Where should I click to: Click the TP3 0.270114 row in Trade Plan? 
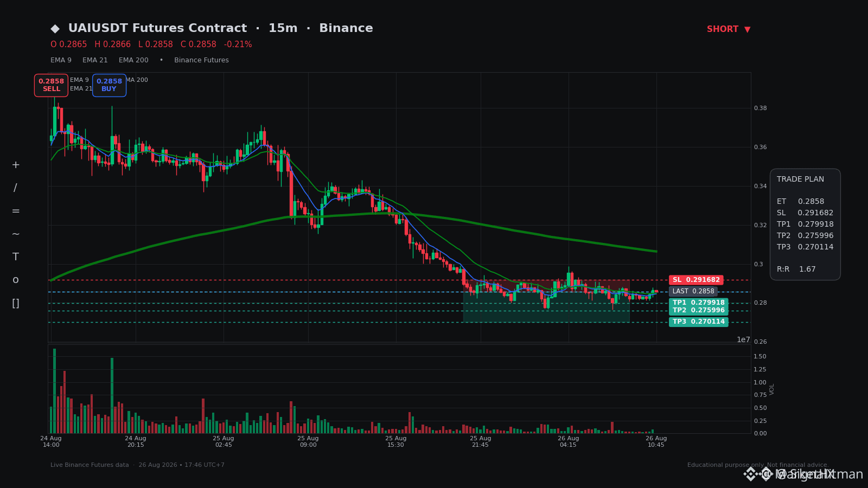click(805, 247)
